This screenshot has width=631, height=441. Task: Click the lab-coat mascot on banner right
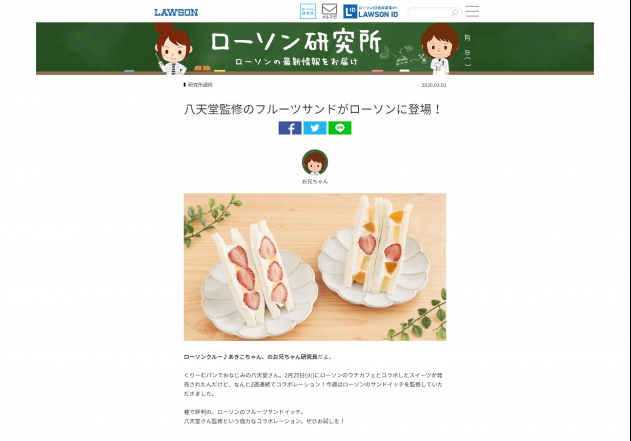[x=440, y=49]
